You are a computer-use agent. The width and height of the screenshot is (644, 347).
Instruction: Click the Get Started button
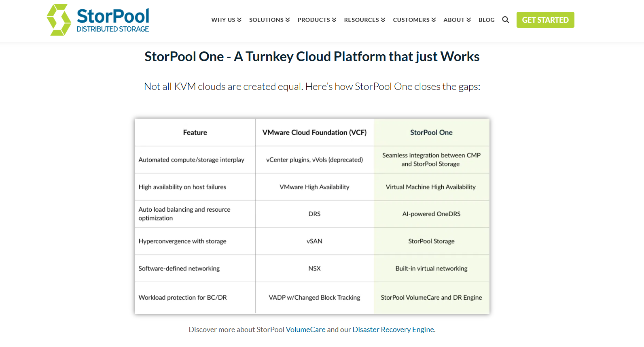pos(545,20)
